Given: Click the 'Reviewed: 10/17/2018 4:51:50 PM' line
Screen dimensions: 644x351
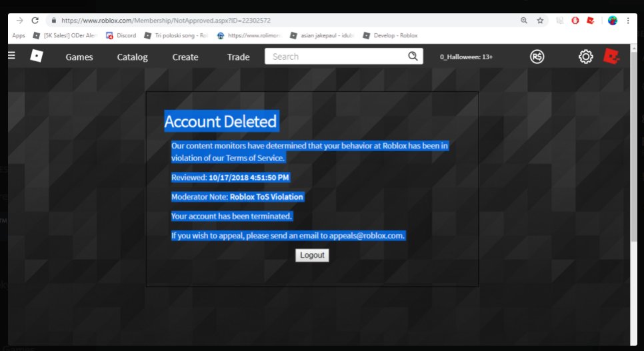Looking at the screenshot, I should click(x=231, y=177).
